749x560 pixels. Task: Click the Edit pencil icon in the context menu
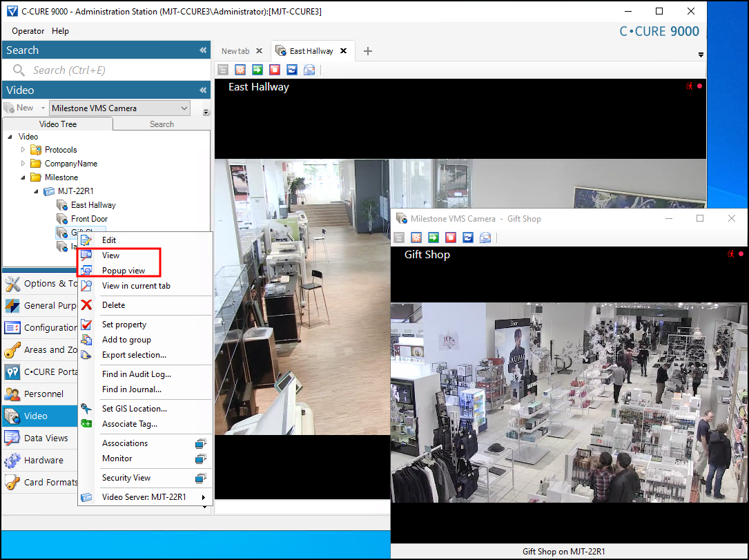click(86, 240)
